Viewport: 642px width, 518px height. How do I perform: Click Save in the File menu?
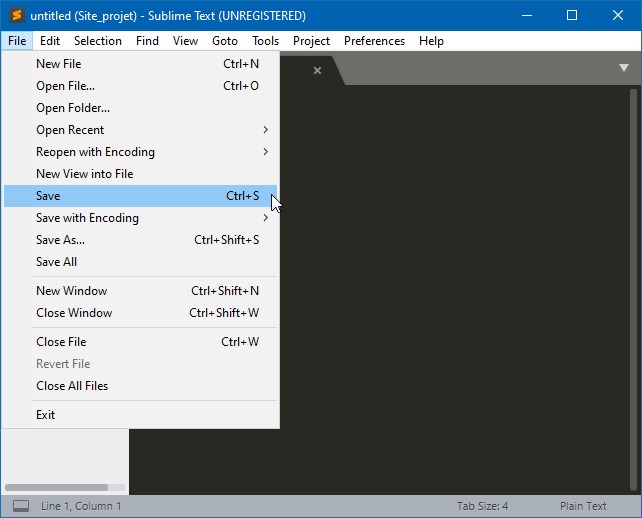(x=140, y=196)
